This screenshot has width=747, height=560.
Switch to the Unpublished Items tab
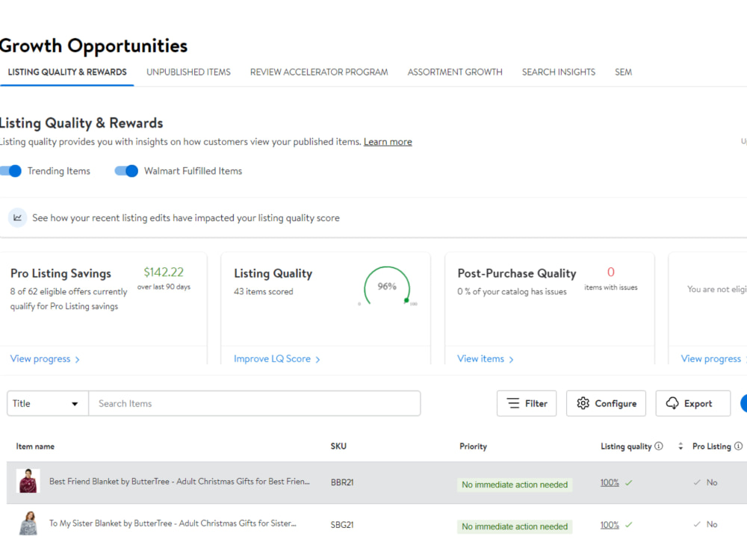point(189,72)
